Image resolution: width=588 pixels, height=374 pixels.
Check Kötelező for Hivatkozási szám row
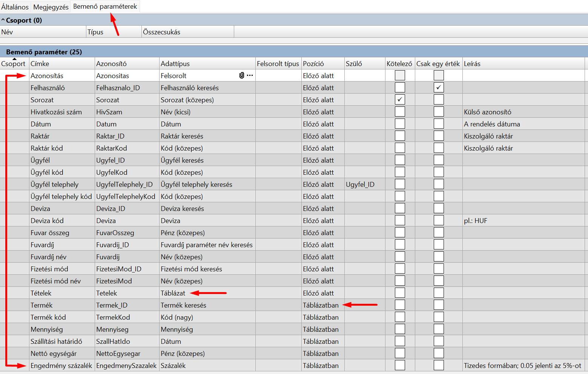[x=400, y=112]
